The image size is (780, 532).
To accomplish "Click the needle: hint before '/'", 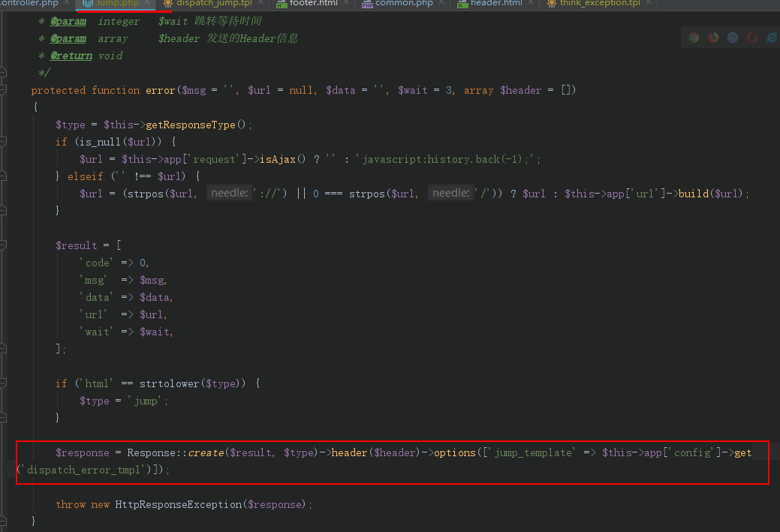I will coord(450,193).
